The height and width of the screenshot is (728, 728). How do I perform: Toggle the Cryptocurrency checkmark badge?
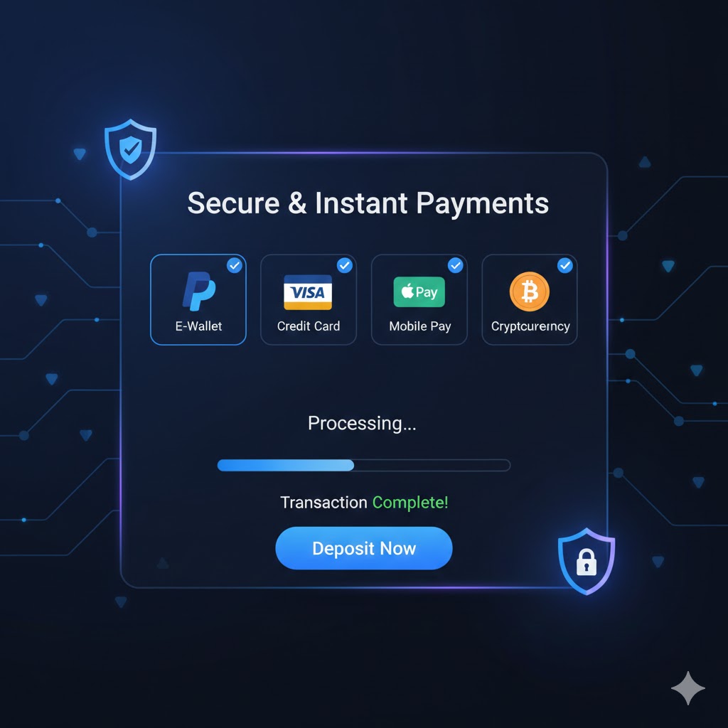565,265
